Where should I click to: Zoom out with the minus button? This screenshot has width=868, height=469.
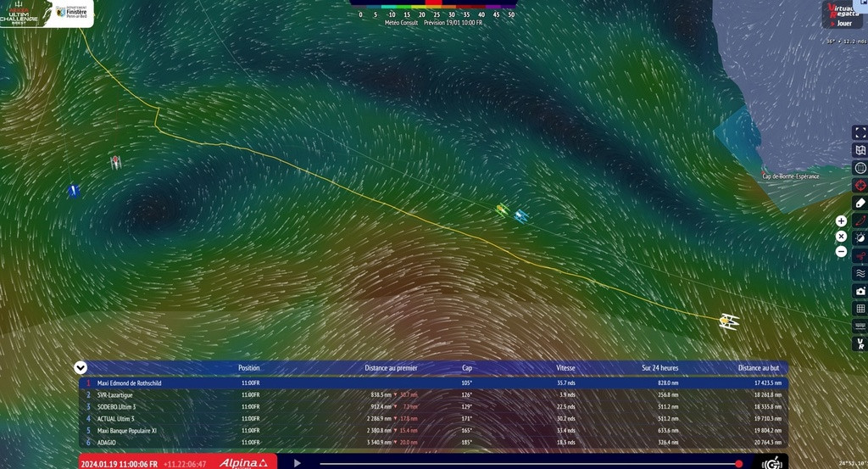841,252
